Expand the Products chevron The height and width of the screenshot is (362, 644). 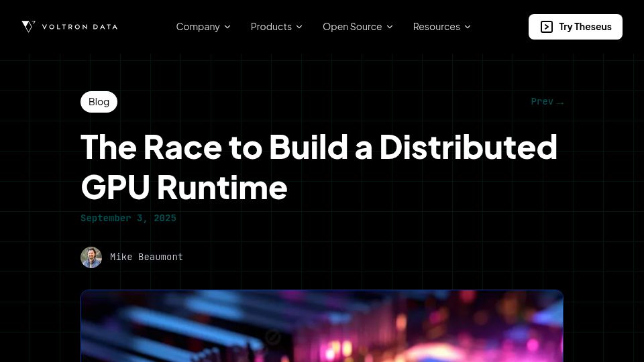[x=299, y=27]
